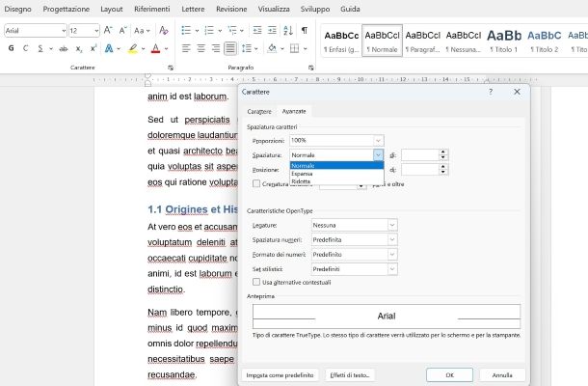
Task: Open line spacing options
Action: pos(247,48)
